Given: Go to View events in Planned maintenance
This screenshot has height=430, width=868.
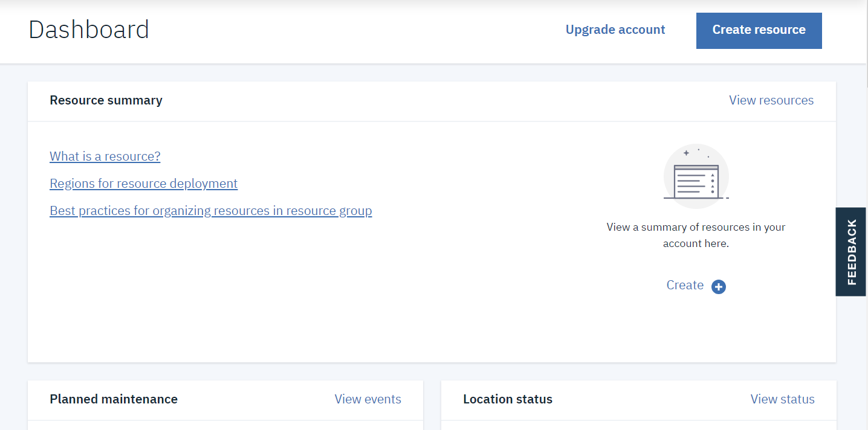Looking at the screenshot, I should 368,399.
